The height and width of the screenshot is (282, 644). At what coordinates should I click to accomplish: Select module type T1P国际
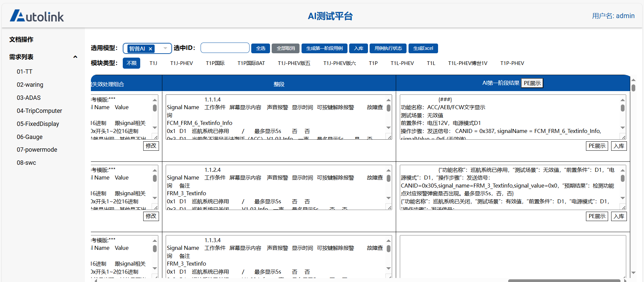pos(215,63)
